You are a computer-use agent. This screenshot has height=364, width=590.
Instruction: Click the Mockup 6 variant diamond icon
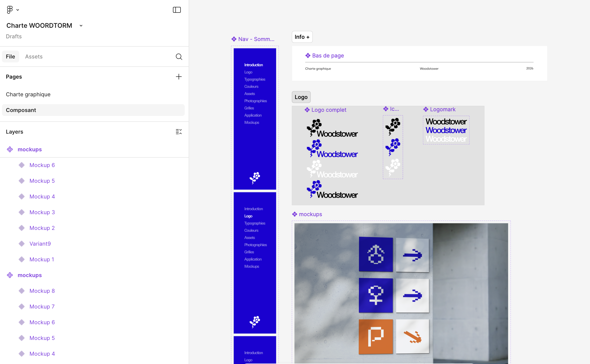[x=22, y=165]
